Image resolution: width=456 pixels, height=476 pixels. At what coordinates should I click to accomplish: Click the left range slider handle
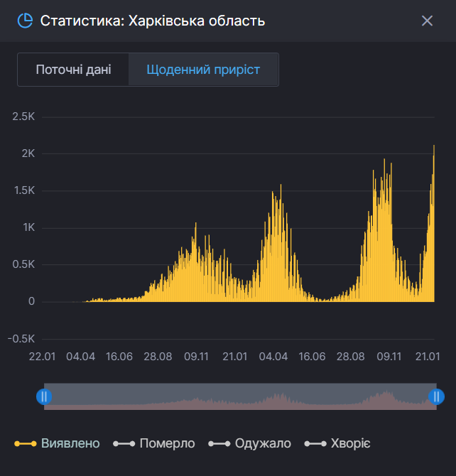click(x=44, y=396)
